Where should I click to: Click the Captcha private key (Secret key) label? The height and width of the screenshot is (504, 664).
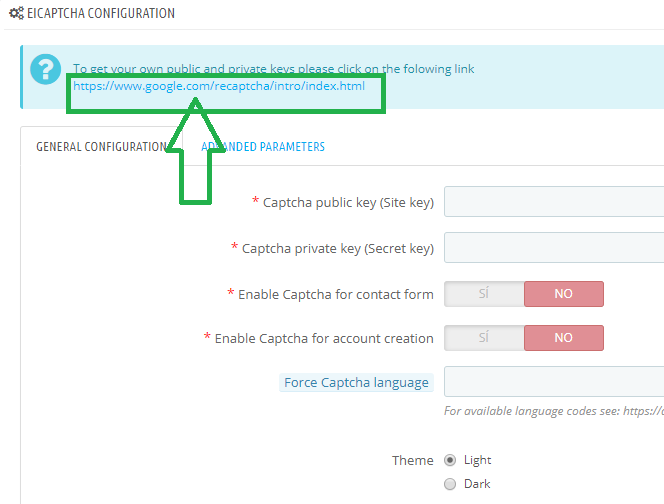point(337,248)
